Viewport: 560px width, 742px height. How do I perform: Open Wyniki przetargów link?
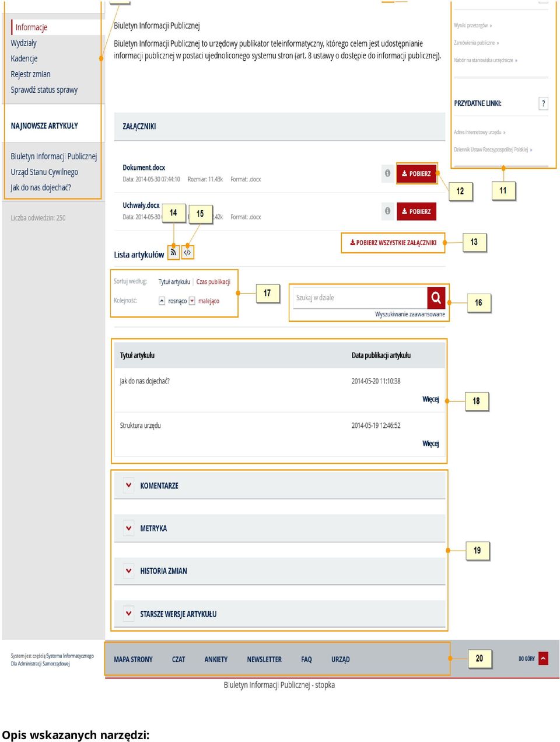[473, 26]
